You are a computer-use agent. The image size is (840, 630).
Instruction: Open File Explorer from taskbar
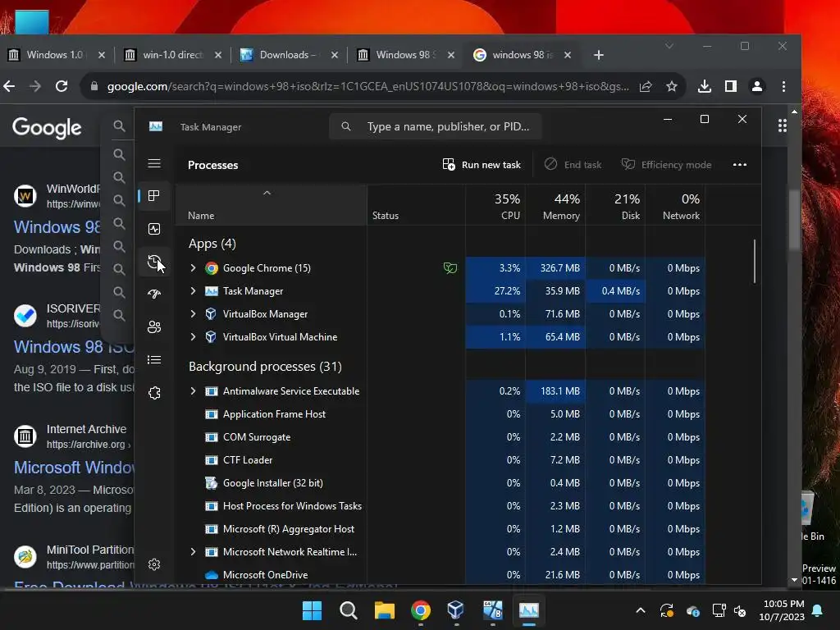point(384,610)
